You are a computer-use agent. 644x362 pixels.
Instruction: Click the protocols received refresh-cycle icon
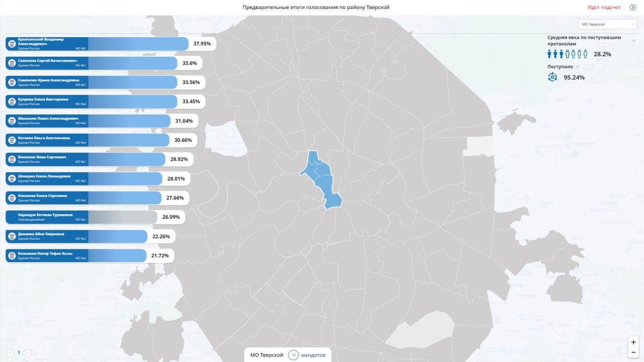552,77
